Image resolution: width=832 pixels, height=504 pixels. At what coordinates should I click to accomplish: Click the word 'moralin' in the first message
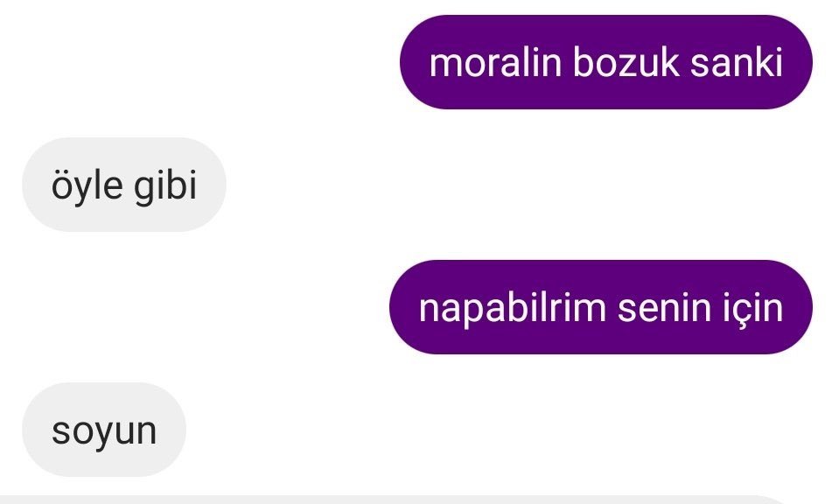[x=495, y=63]
